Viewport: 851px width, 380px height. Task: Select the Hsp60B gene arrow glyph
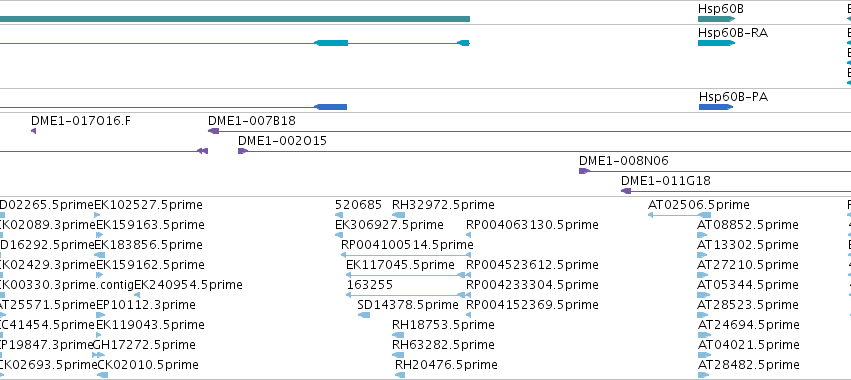click(x=716, y=19)
